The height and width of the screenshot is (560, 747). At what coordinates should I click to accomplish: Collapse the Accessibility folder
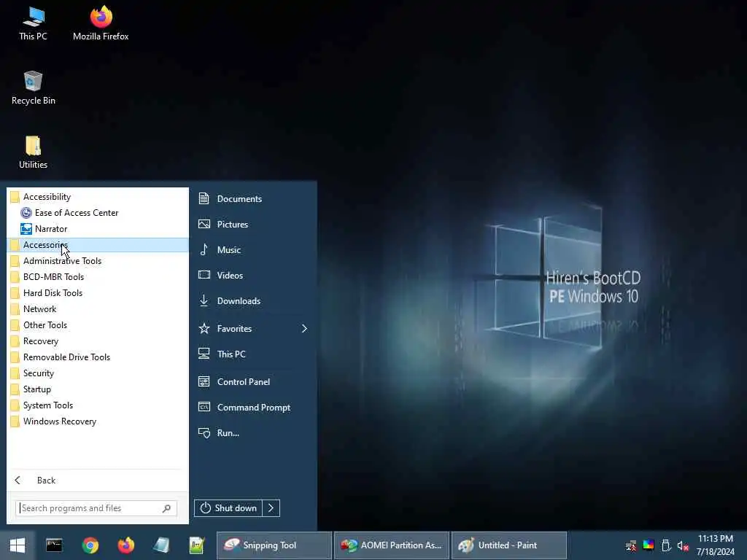pyautogui.click(x=98, y=197)
